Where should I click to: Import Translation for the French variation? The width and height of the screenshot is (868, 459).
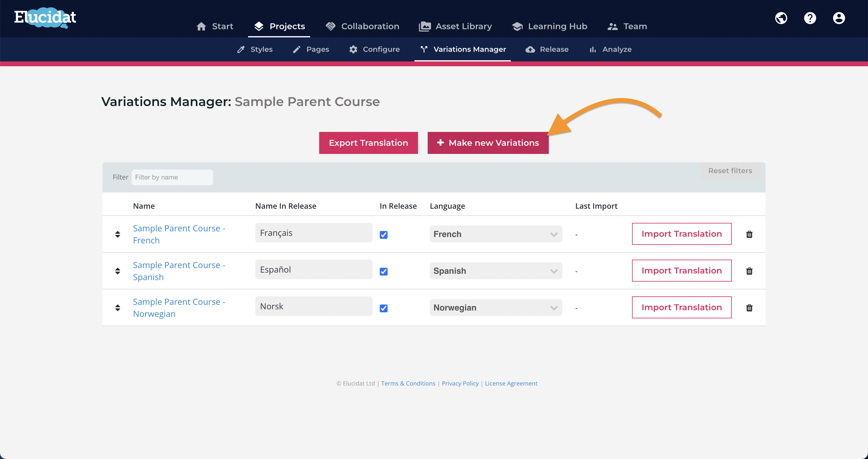tap(681, 234)
